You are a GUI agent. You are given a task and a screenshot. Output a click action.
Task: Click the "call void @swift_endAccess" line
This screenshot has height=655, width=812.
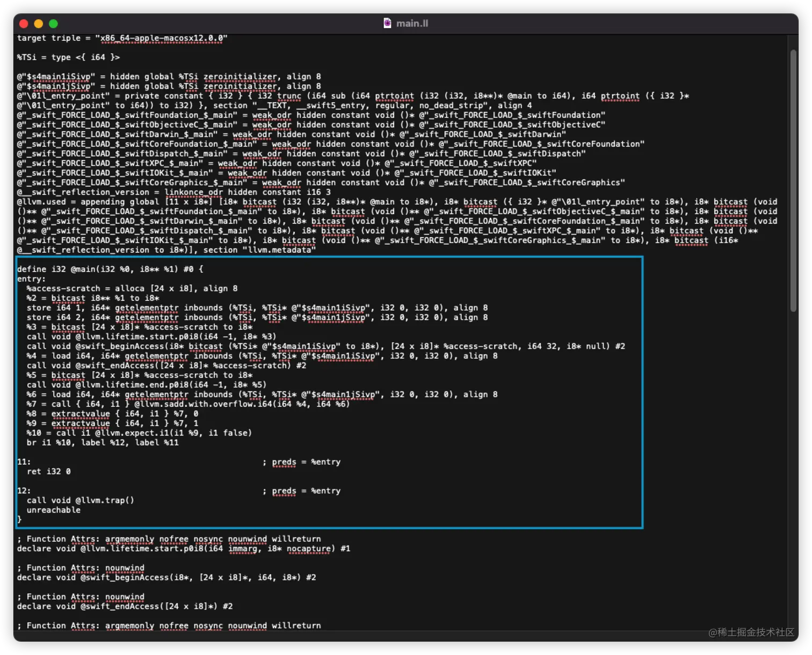(x=166, y=366)
